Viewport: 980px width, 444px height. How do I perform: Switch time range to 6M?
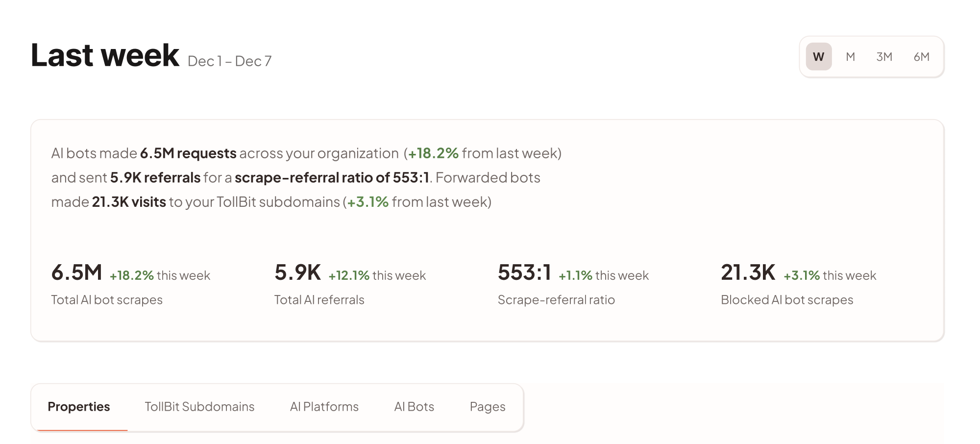coord(921,57)
